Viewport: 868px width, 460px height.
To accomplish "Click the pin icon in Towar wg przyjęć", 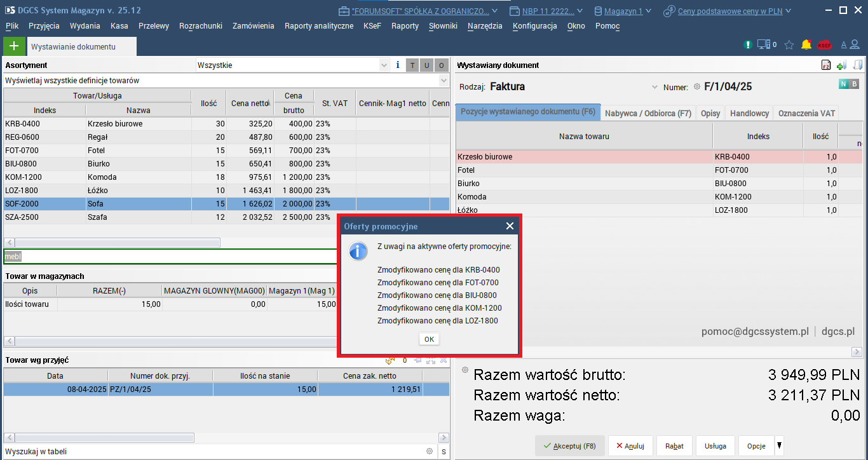I will (417, 360).
